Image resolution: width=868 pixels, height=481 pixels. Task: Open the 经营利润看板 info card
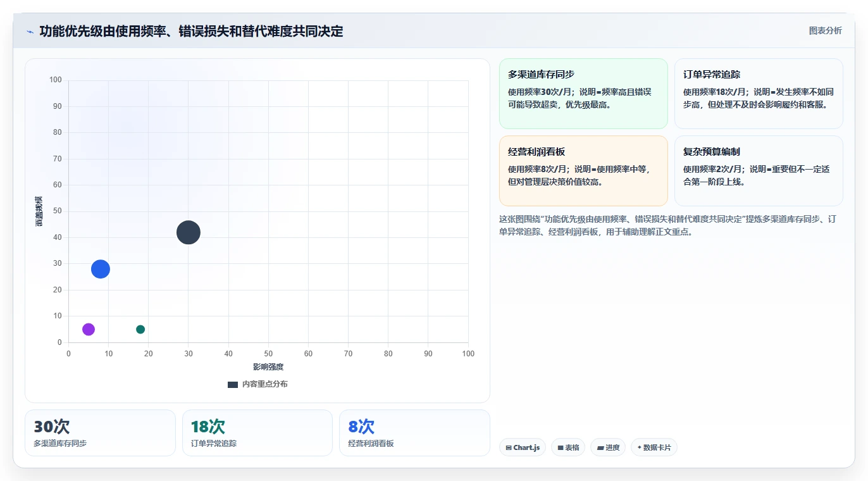(x=583, y=171)
